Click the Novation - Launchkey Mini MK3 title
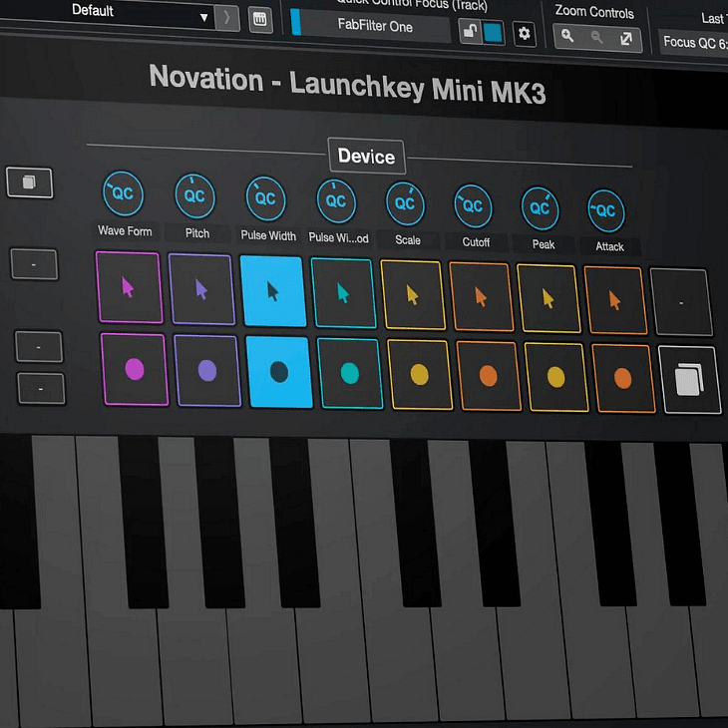This screenshot has height=728, width=728. pos(347,85)
